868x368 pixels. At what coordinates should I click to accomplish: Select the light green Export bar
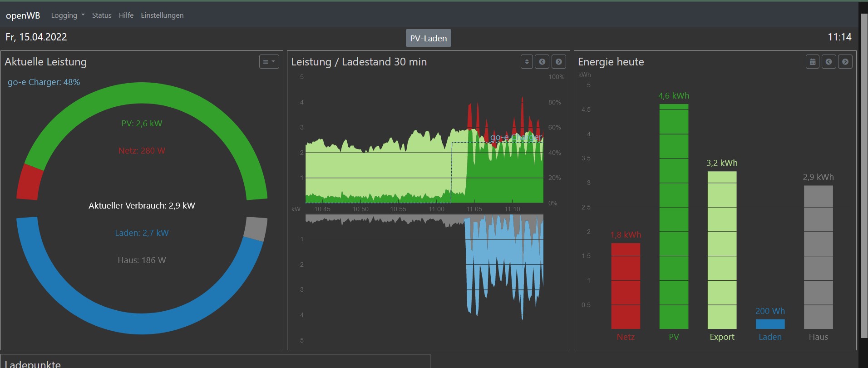coord(722,250)
